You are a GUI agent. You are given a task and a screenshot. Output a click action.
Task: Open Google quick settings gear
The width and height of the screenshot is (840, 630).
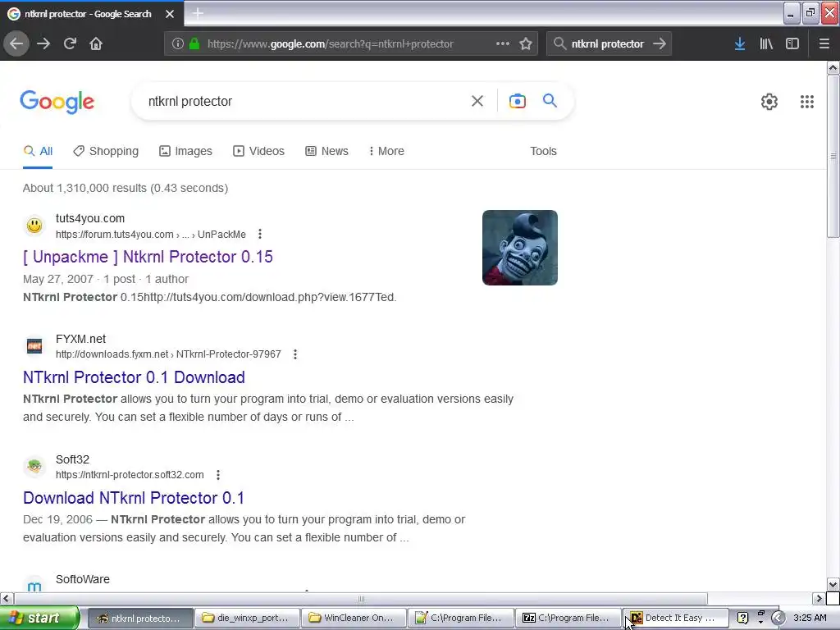click(769, 102)
